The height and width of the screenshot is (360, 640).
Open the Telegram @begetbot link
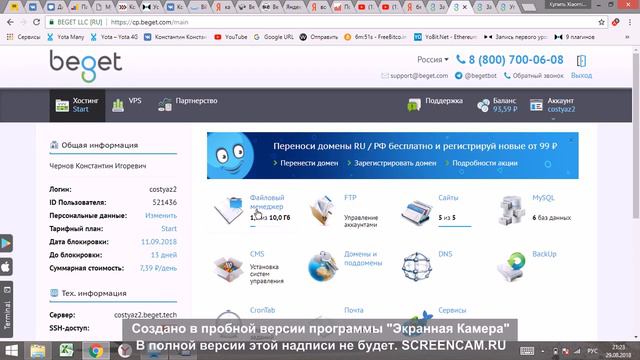[x=476, y=76]
